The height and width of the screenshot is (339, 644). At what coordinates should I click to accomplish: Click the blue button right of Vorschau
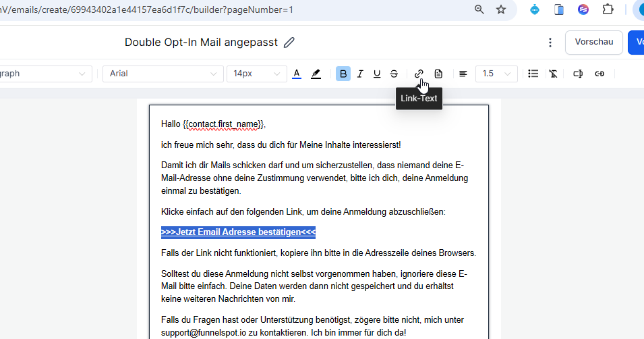click(x=636, y=42)
